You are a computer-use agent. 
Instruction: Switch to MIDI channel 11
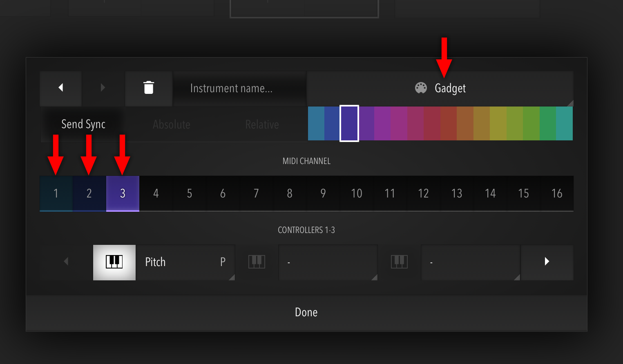390,194
